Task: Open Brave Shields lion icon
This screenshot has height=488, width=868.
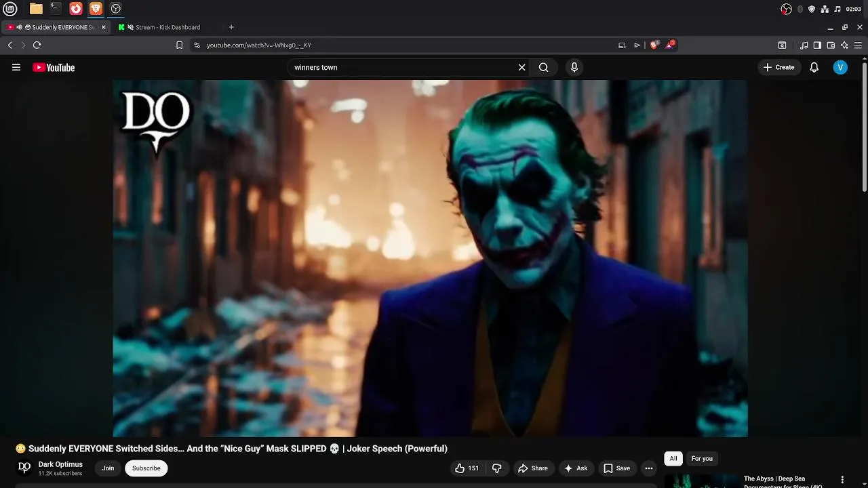Action: tap(654, 45)
